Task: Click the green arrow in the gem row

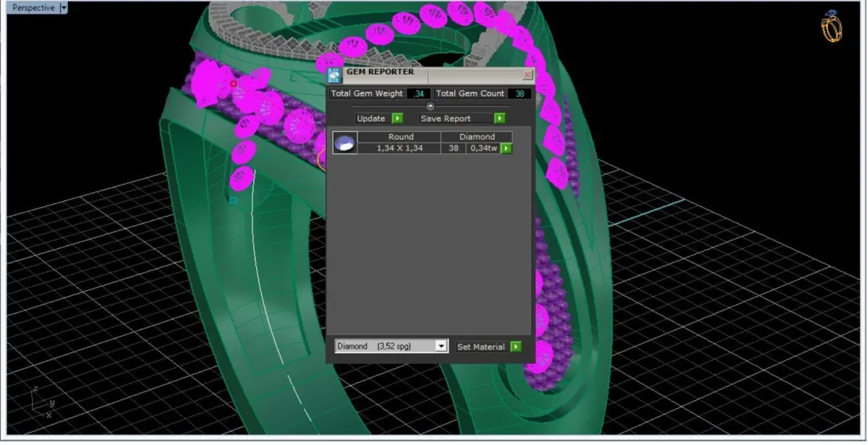Action: pyautogui.click(x=506, y=148)
